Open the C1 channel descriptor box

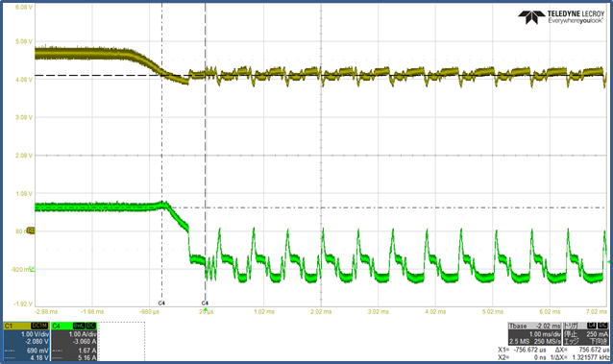pyautogui.click(x=26, y=341)
